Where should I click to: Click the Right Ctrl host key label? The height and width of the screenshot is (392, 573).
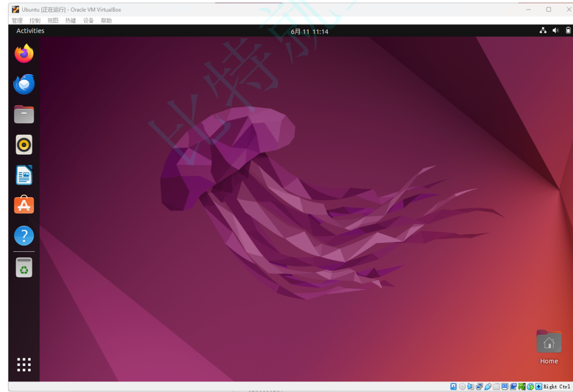557,387
